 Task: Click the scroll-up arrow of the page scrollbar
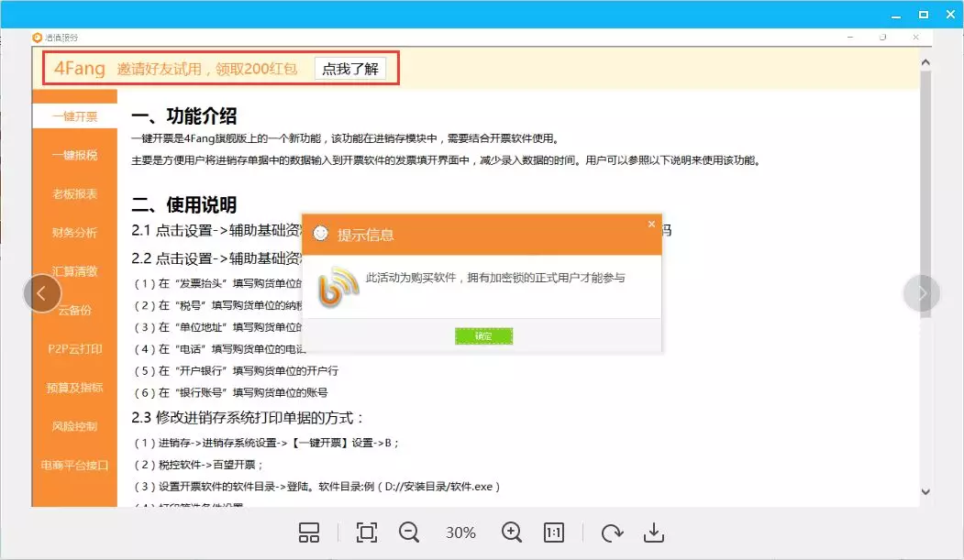pos(925,62)
